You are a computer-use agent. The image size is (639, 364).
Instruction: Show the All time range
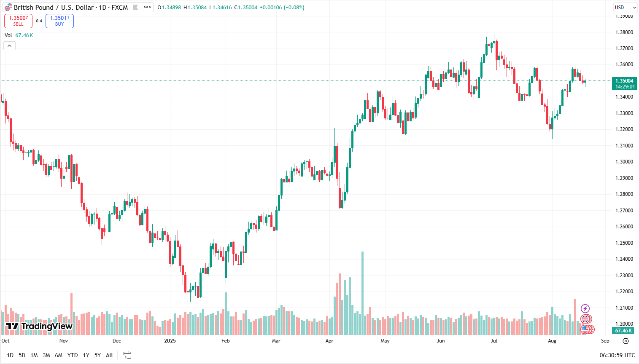[109, 355]
